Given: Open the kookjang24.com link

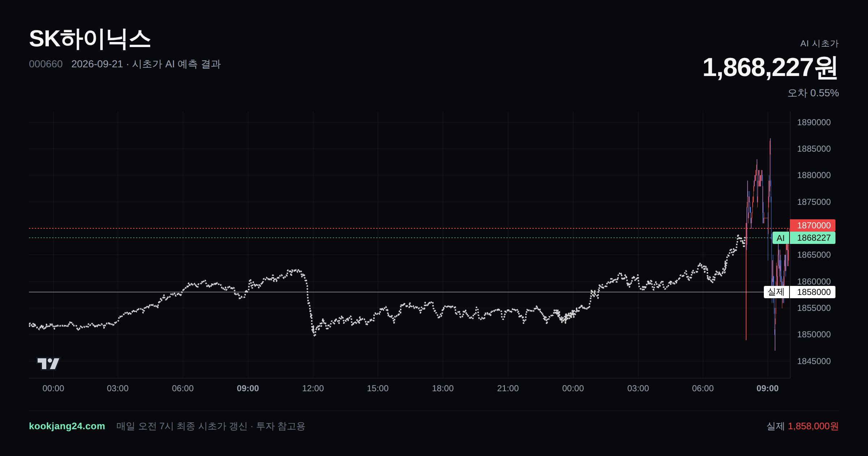Looking at the screenshot, I should [x=67, y=426].
